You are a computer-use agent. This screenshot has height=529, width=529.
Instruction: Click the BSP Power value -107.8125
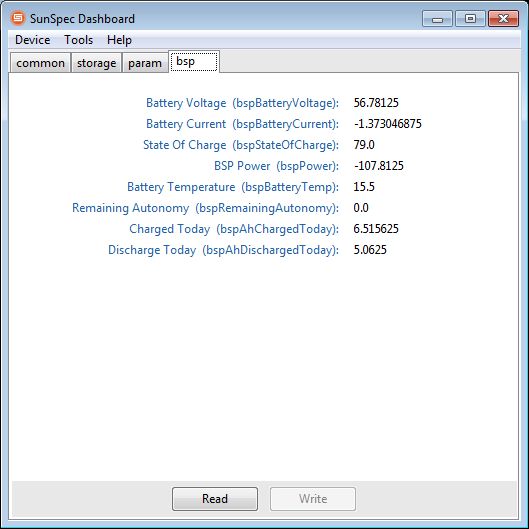click(379, 166)
